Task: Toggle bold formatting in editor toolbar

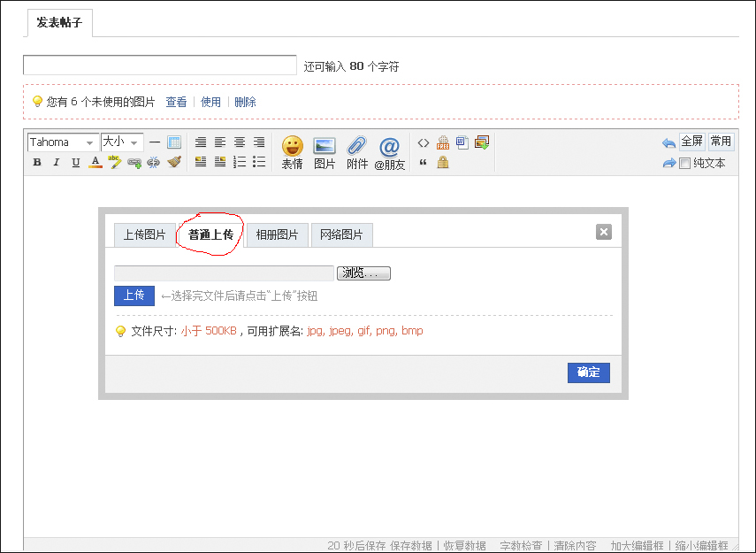Action: [37, 162]
